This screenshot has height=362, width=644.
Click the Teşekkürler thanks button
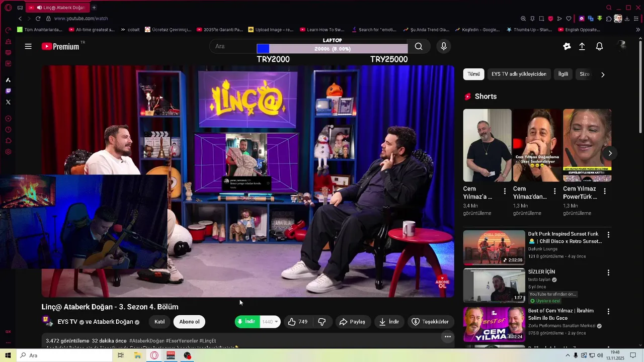coord(430,322)
